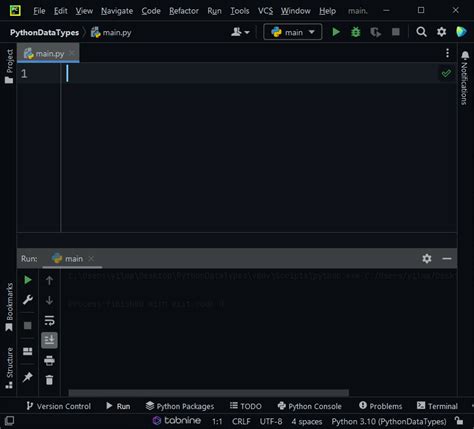Viewport: 474px width, 429px height.
Task: Select the main.py editor tab
Action: (48, 53)
